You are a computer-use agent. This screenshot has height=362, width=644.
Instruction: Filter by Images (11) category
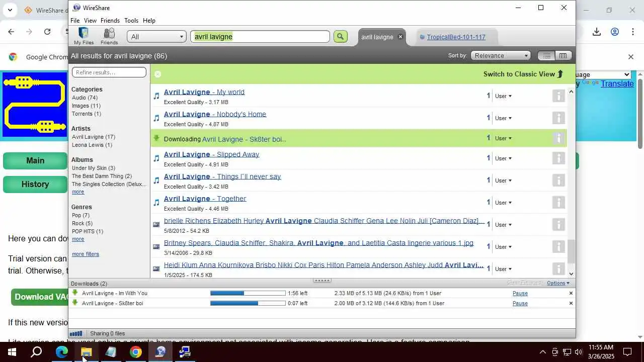[86, 106]
